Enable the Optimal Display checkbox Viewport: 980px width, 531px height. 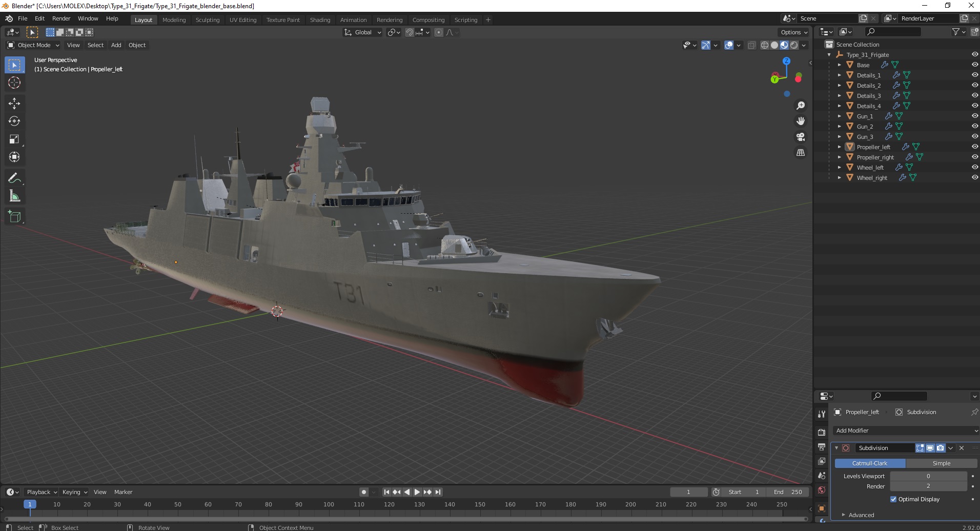pyautogui.click(x=893, y=499)
